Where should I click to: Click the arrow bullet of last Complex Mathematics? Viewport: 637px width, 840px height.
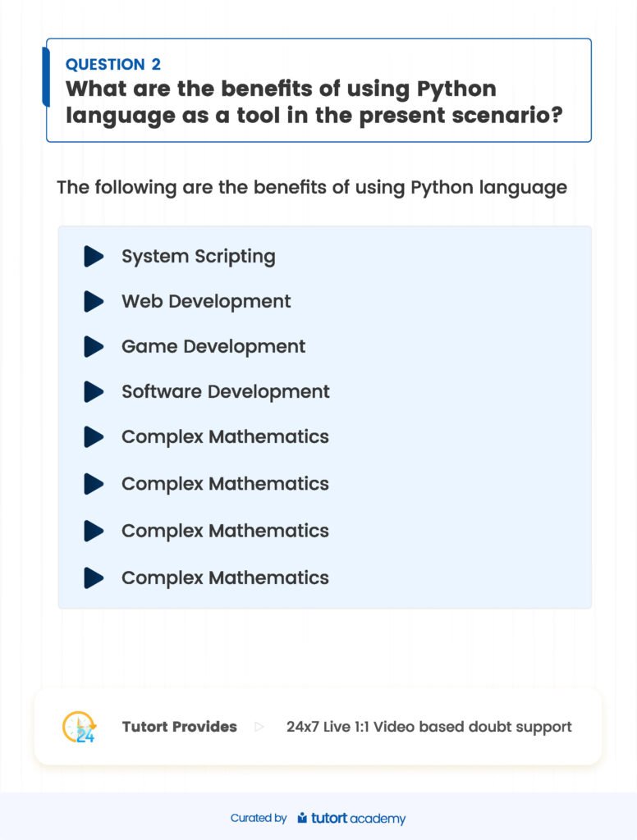point(94,577)
